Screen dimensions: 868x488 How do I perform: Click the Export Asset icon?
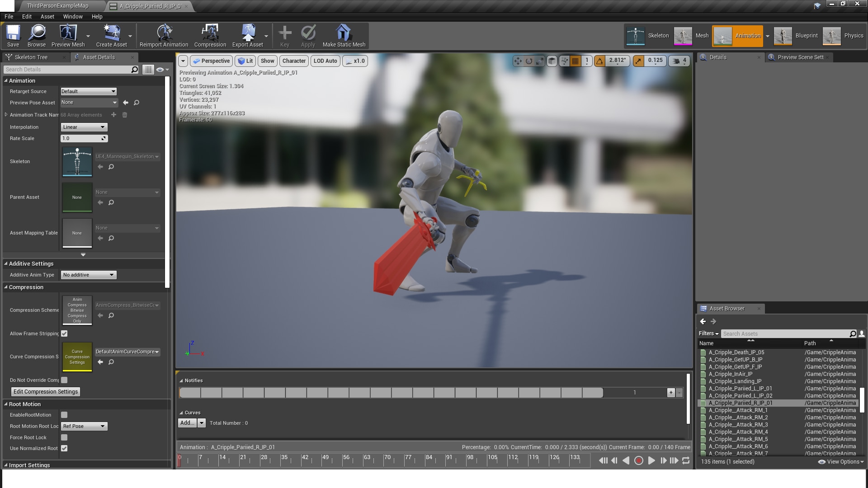point(247,36)
